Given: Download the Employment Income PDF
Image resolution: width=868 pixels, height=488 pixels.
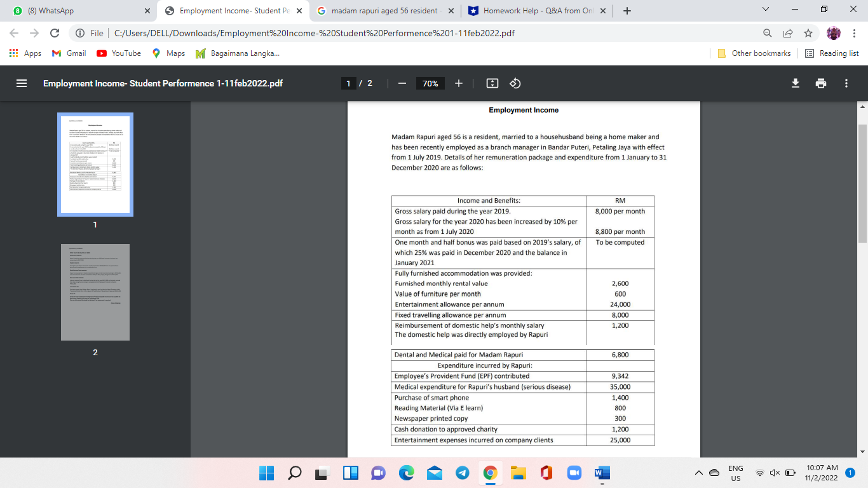Looking at the screenshot, I should pyautogui.click(x=795, y=83).
